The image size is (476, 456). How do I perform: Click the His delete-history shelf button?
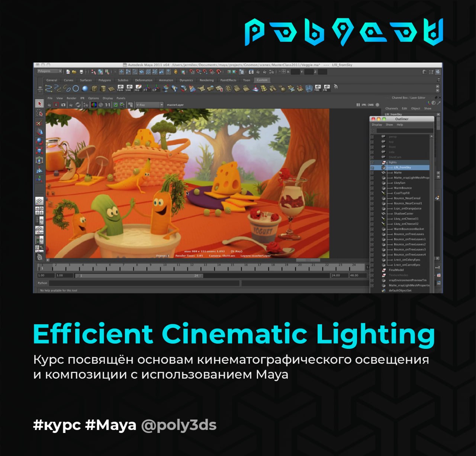138,88
